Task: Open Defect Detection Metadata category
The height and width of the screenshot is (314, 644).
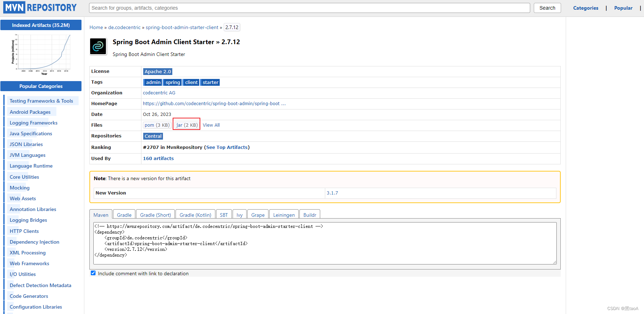Action: (x=41, y=285)
